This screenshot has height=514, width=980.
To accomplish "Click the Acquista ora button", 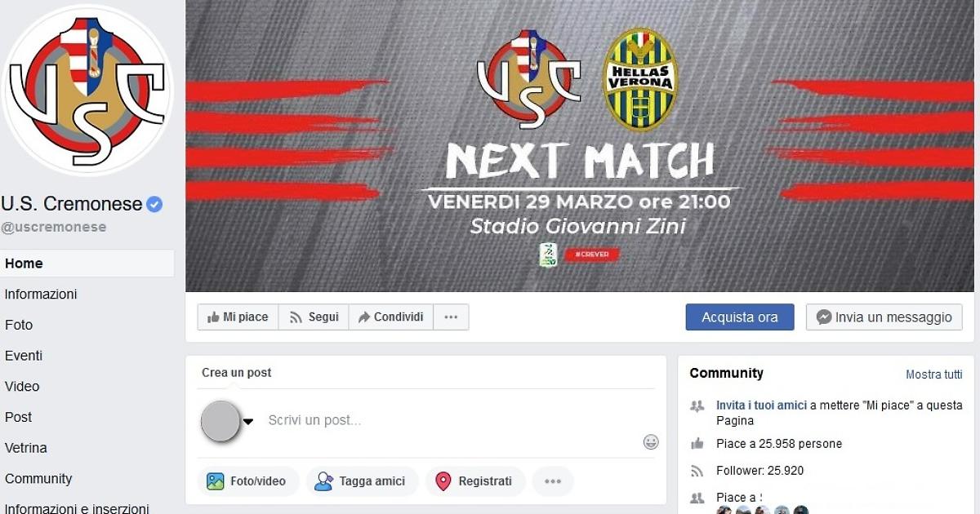I will click(x=740, y=317).
